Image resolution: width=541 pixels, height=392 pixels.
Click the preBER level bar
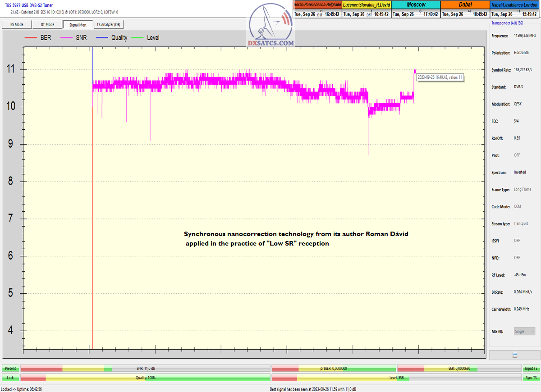(334, 368)
